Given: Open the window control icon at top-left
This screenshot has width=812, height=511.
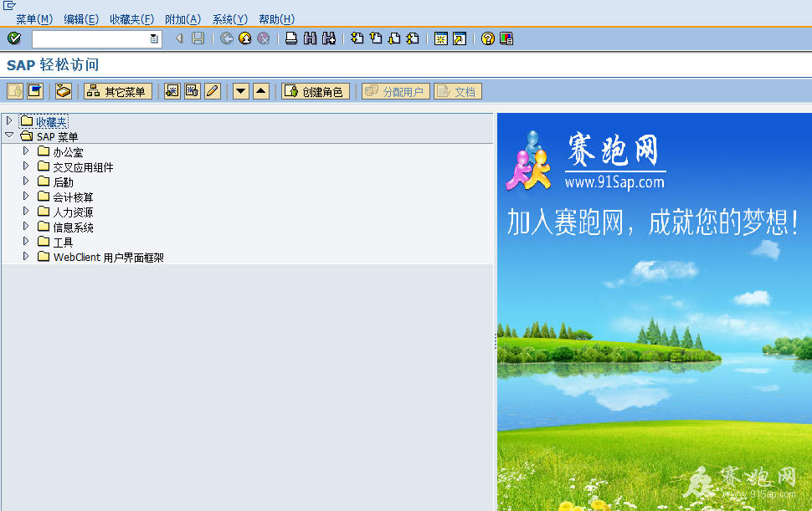Looking at the screenshot, I should [x=9, y=6].
